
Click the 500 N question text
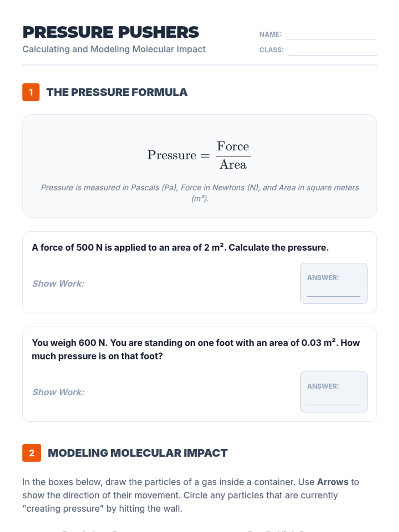(x=180, y=248)
